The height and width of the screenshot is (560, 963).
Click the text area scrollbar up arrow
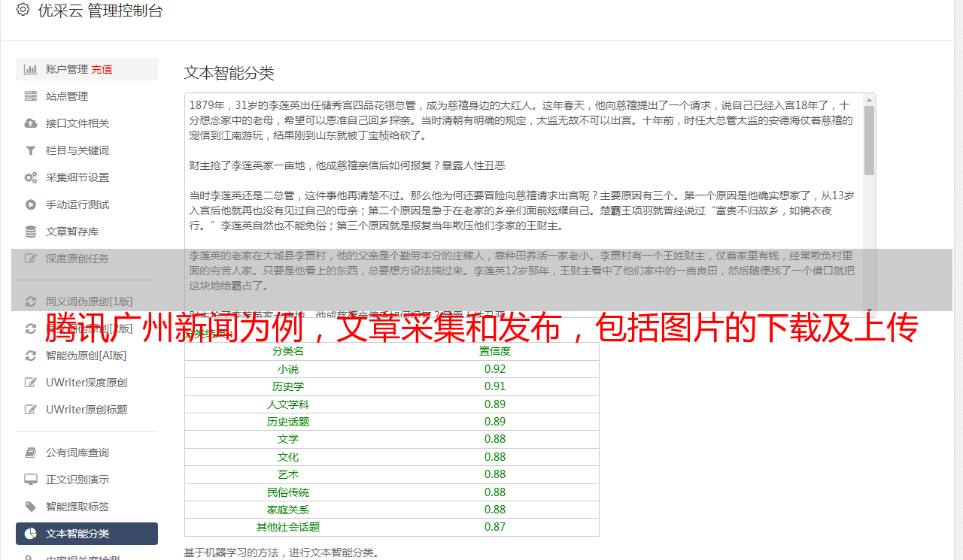pyautogui.click(x=870, y=99)
